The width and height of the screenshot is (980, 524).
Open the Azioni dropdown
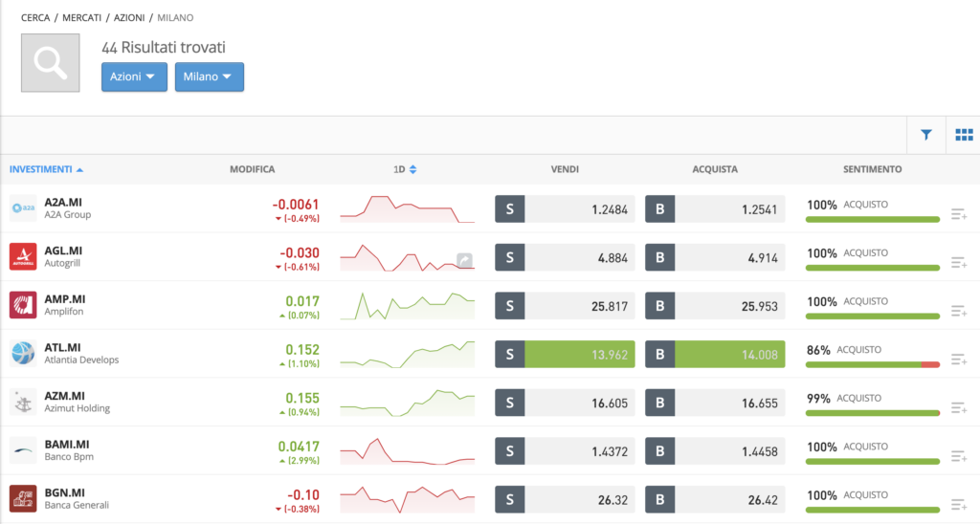tap(134, 76)
